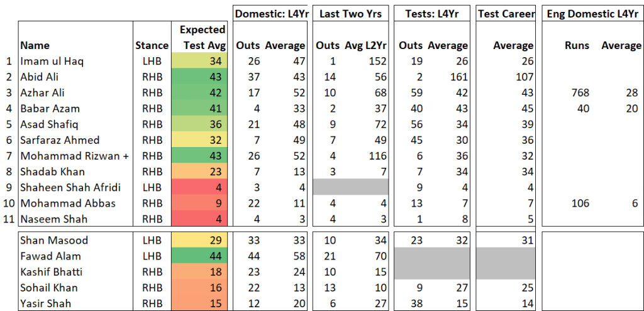The image size is (644, 311).
Task: Click the Mohammad Rizwan + name cell
Action: (x=74, y=156)
